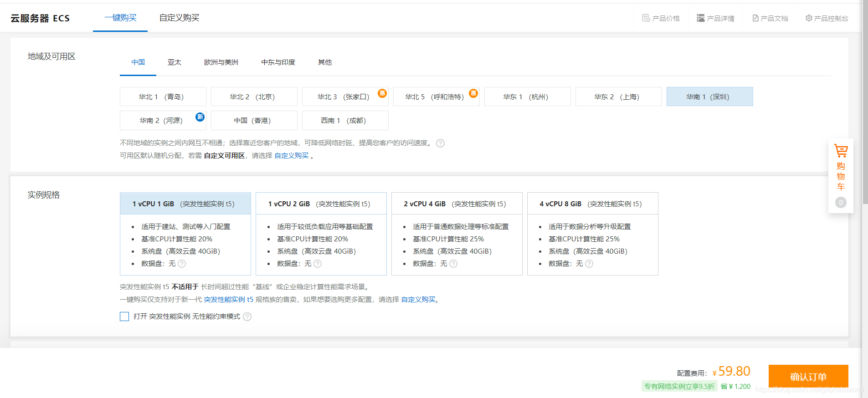Select the 中东与印度 region tab
The image size is (868, 398).
coord(278,62)
